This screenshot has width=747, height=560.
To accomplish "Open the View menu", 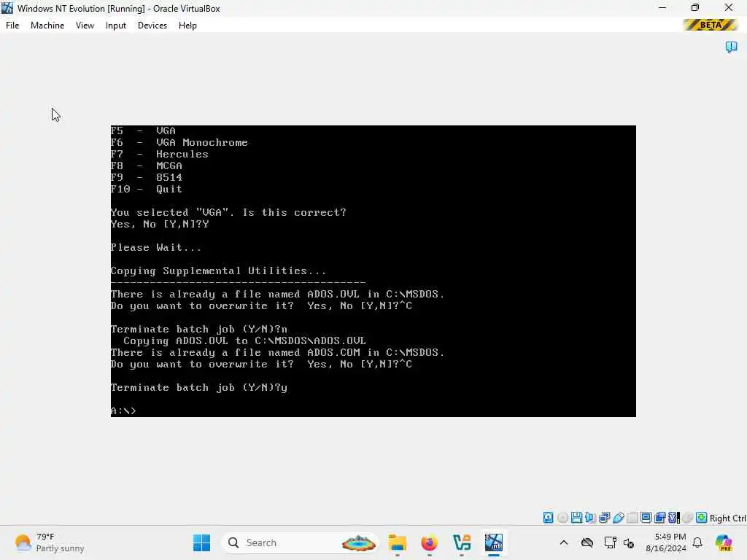I will click(x=85, y=26).
